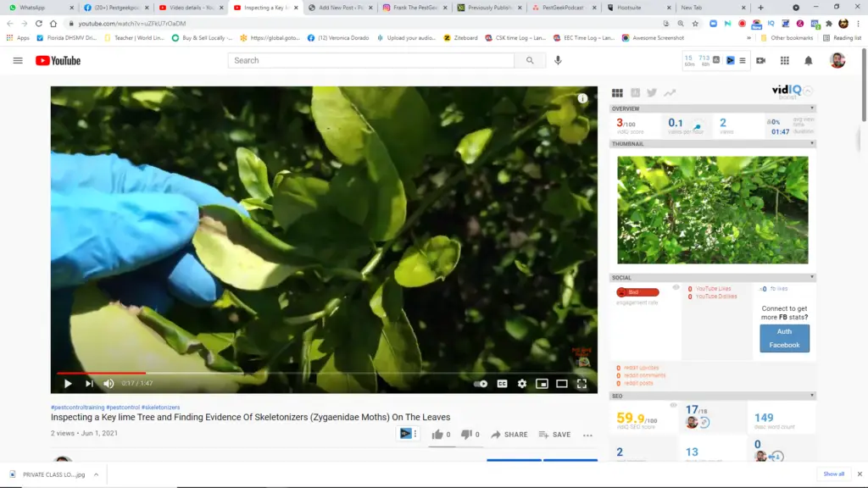Bookmark page with star icon
This screenshot has height=488, width=868.
695,23
